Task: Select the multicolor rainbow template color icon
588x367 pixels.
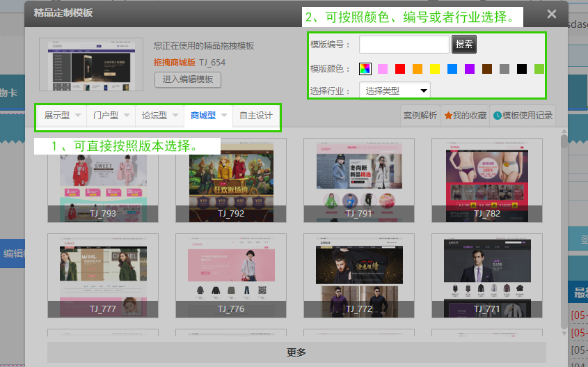Action: click(x=365, y=69)
